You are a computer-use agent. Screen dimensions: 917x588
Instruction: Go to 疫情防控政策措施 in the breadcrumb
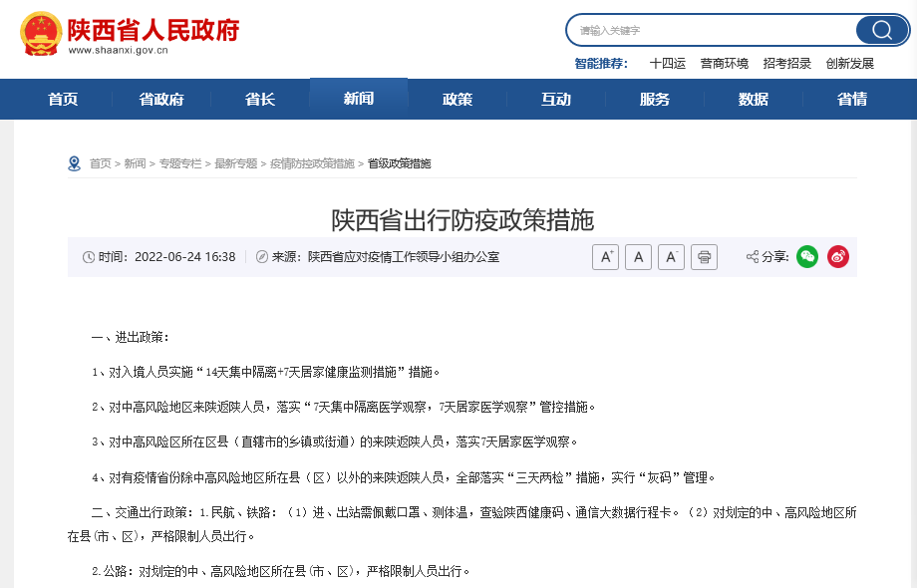[312, 163]
